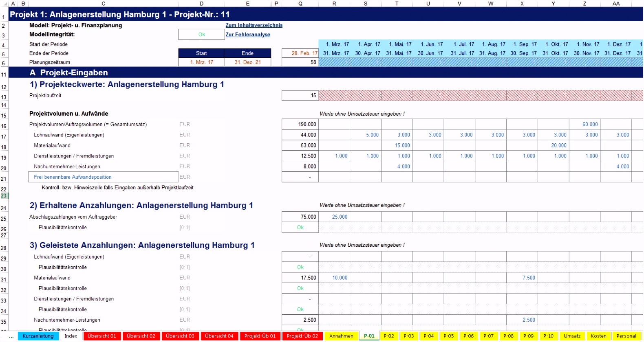
Task: Select the 28. Feb. 17 cell
Action: (300, 53)
